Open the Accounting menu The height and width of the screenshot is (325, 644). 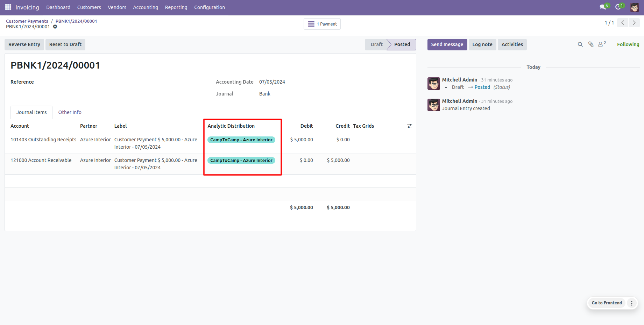pos(146,7)
